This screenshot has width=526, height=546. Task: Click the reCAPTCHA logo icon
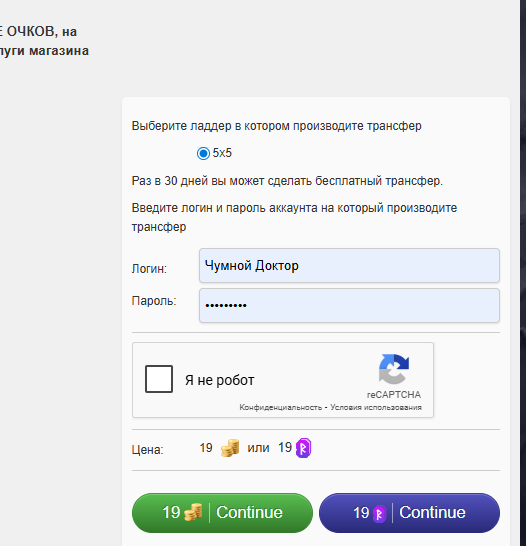394,369
